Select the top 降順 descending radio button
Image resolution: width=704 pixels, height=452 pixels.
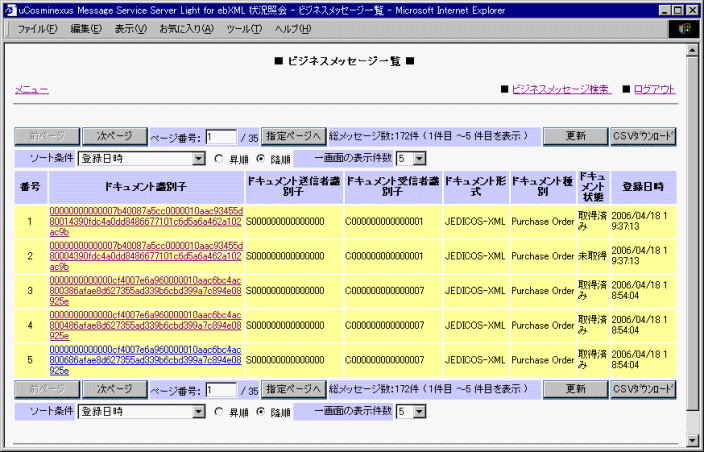point(261,158)
